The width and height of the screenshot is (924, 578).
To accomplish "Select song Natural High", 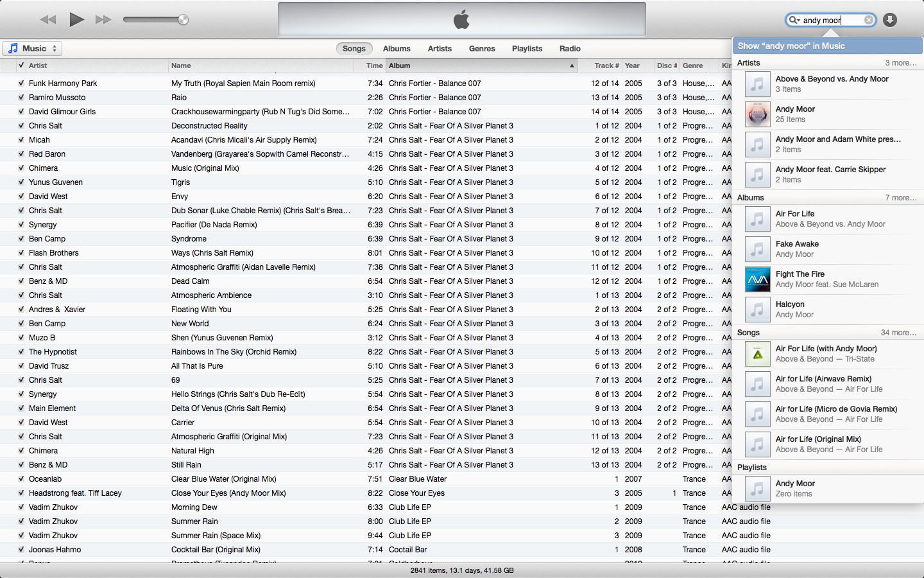I will [193, 451].
